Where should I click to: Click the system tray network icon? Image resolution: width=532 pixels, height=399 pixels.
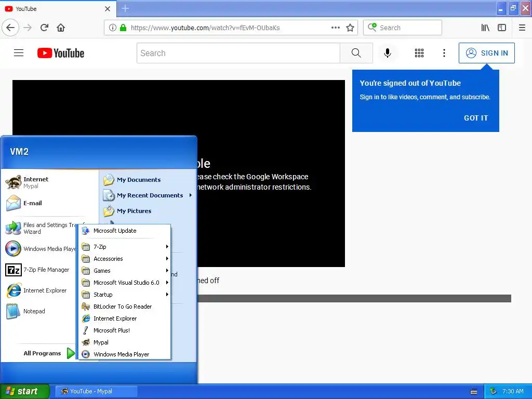click(494, 391)
